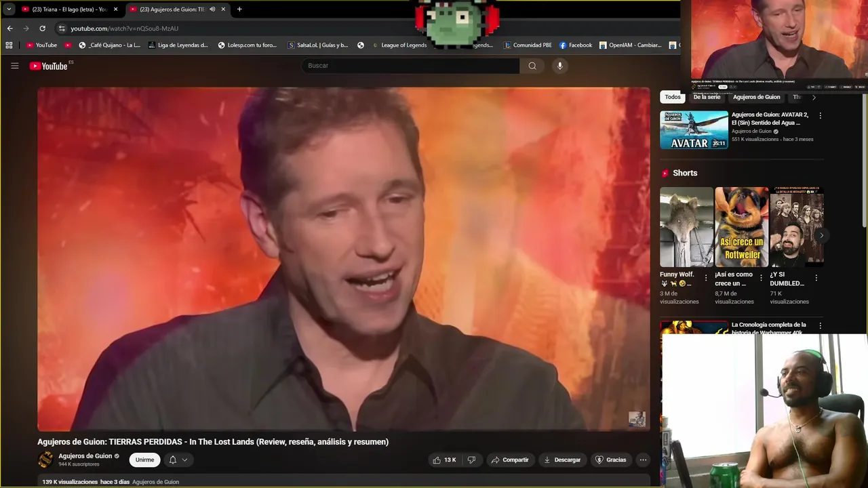868x488 pixels.
Task: Open the Y SI DUMBLEDORE short thumbnail
Action: coord(796,227)
